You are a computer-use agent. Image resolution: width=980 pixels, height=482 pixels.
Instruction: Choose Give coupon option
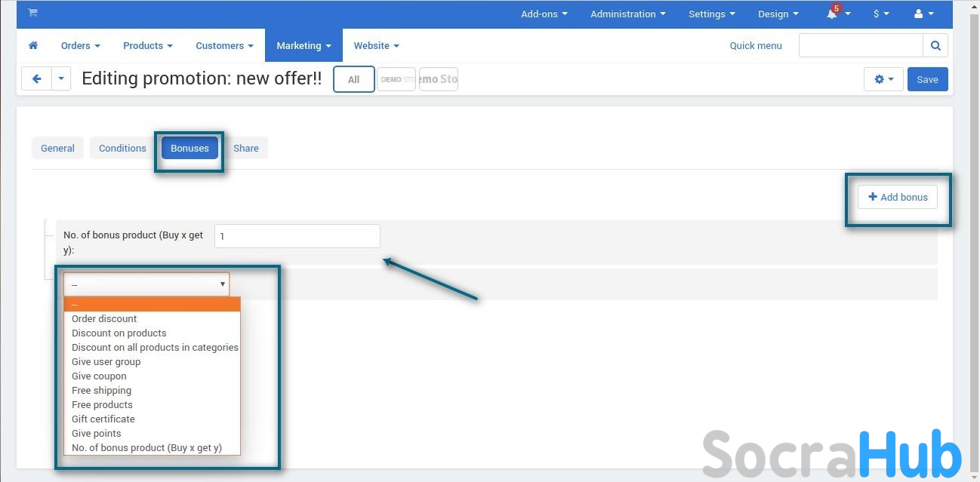152,376
